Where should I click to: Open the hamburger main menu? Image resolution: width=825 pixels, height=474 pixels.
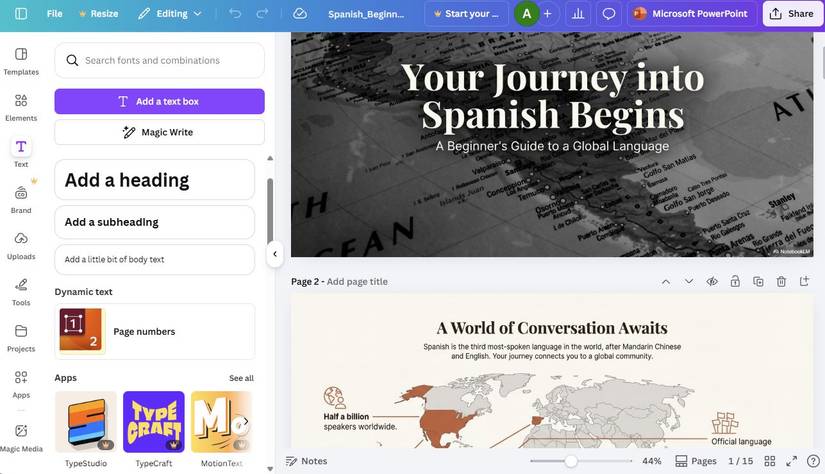coord(21,14)
